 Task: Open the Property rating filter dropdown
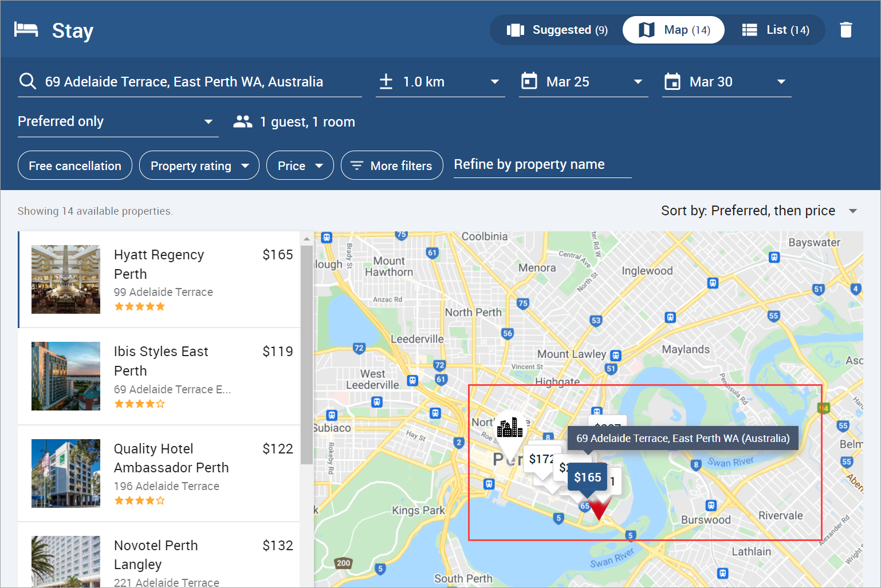(199, 165)
